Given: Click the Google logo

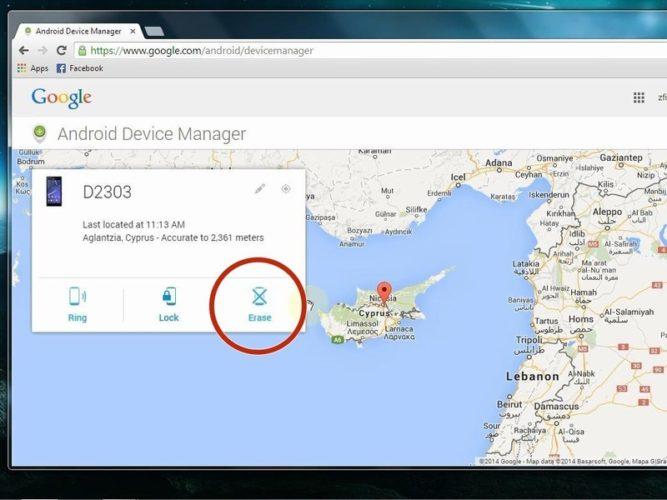Looking at the screenshot, I should click(x=62, y=98).
